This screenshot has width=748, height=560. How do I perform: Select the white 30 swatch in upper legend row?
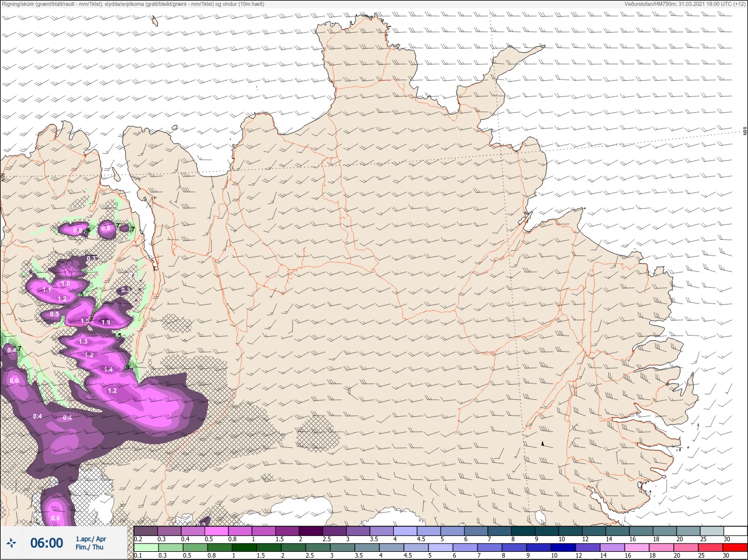click(736, 531)
